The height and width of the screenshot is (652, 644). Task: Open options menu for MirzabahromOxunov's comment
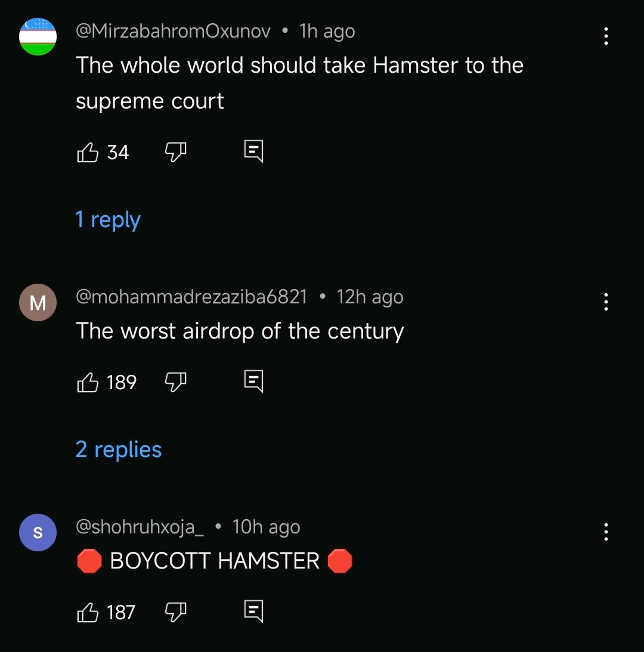click(x=606, y=36)
